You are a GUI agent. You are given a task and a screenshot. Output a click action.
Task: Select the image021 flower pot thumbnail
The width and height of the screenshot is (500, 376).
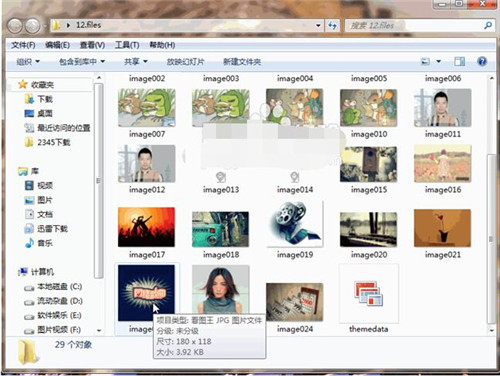coord(442,228)
